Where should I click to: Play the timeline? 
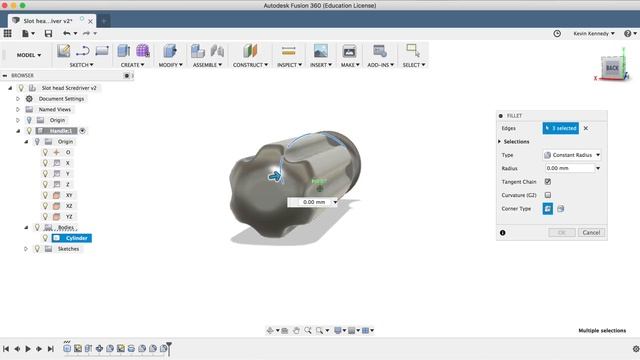pyautogui.click(x=28, y=349)
